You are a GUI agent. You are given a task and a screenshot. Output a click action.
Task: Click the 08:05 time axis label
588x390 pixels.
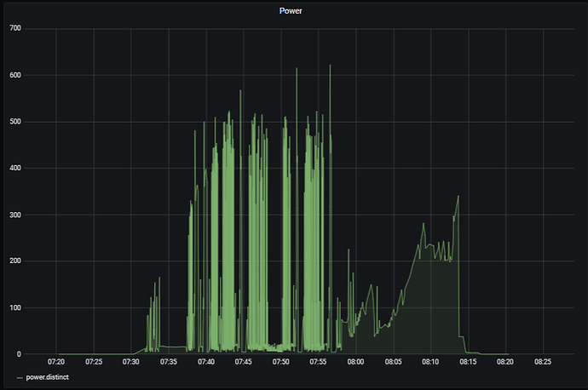(x=393, y=362)
